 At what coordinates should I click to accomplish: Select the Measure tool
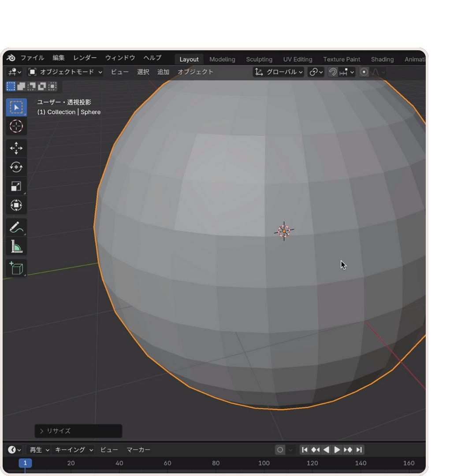click(16, 247)
